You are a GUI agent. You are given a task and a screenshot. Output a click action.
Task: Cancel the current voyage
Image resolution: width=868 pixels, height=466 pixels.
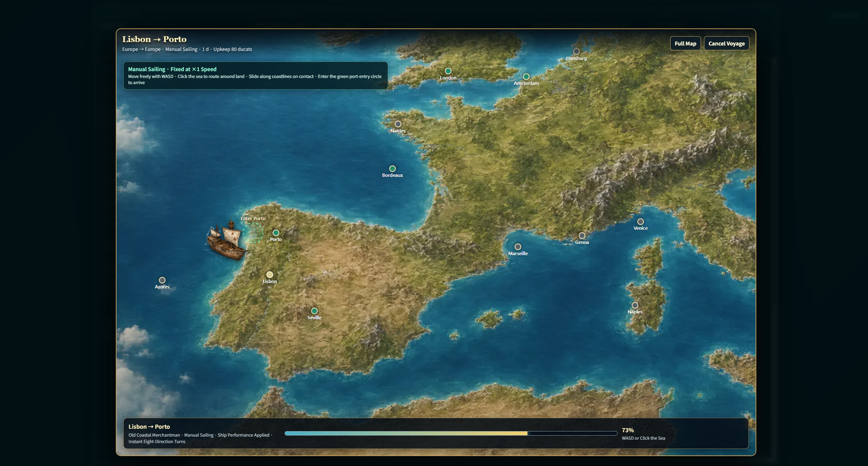pos(726,43)
